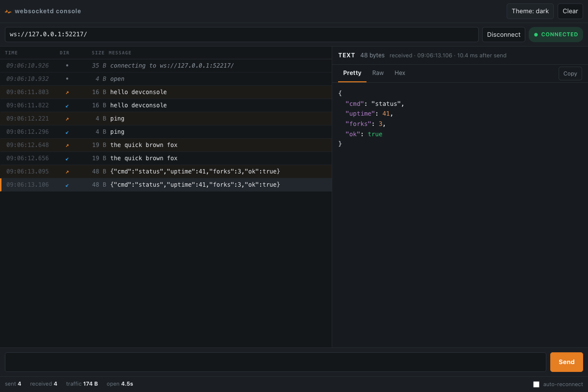This screenshot has width=588, height=392.
Task: Switch to the Hex tab
Action: [400, 73]
